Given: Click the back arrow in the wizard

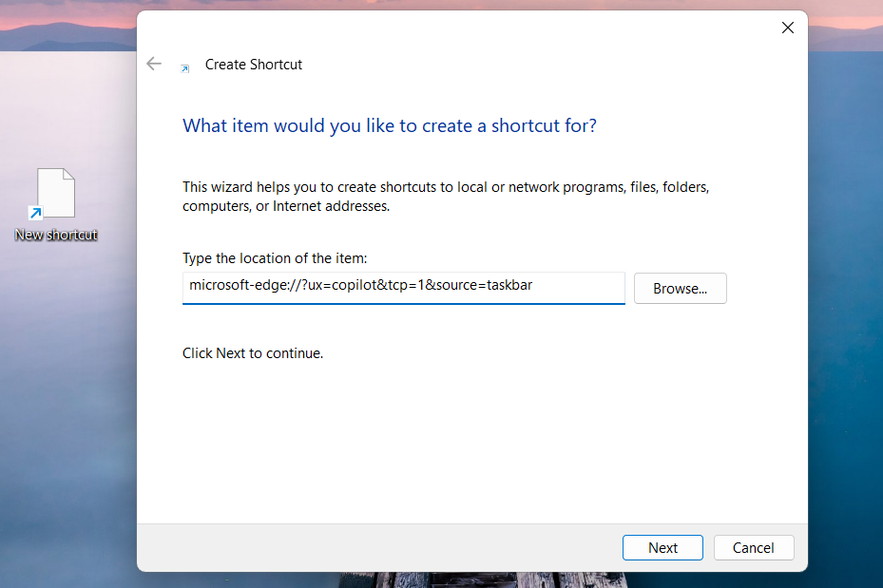Looking at the screenshot, I should point(154,64).
